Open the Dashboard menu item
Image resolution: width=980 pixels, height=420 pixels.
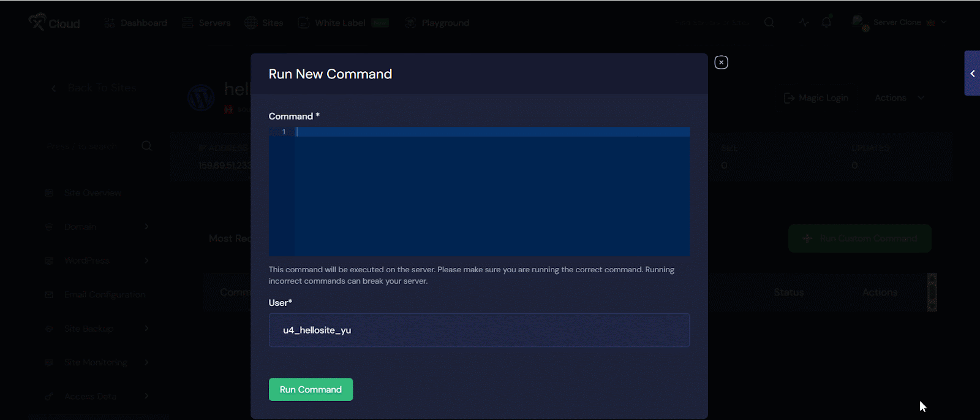click(135, 23)
